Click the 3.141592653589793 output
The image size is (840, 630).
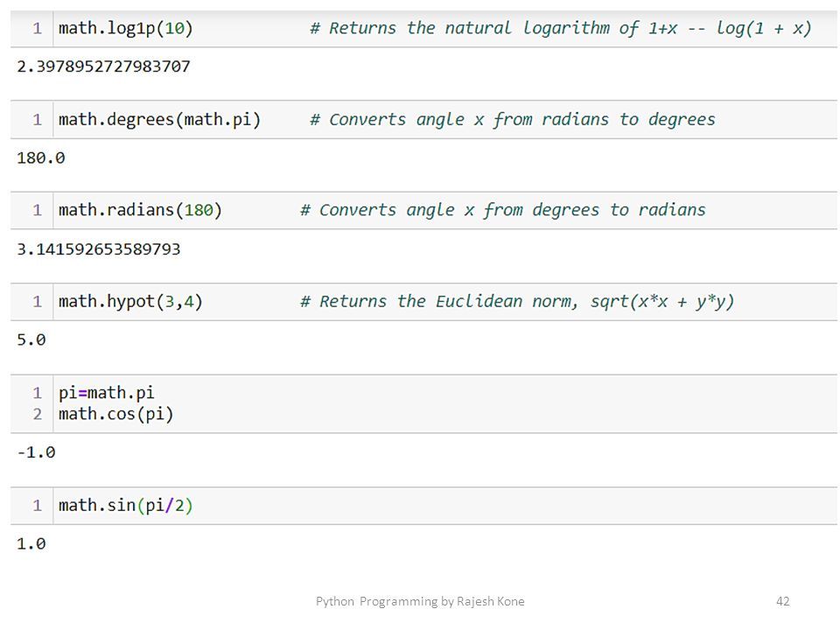pos(99,249)
